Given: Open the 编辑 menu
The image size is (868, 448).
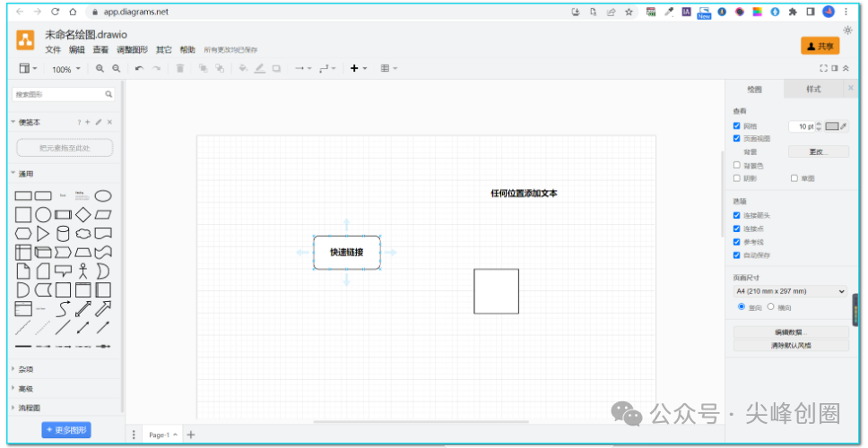Looking at the screenshot, I should (77, 50).
